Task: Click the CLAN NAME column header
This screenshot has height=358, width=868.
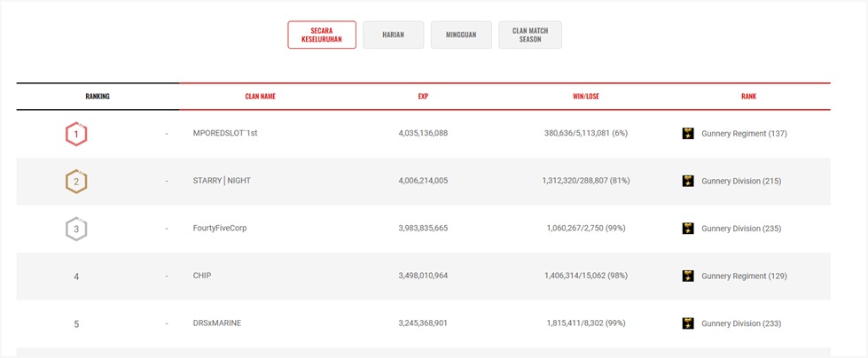Action: tap(260, 96)
